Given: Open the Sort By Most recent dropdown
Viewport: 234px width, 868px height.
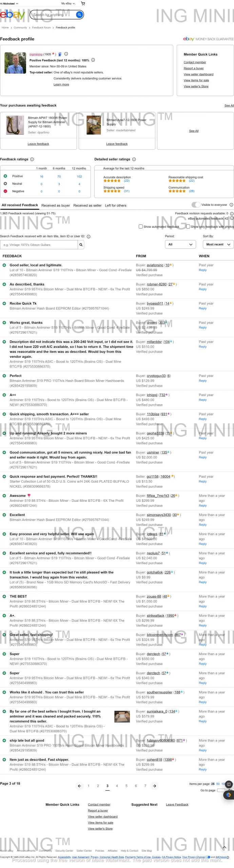Looking at the screenshot, I should (x=218, y=244).
